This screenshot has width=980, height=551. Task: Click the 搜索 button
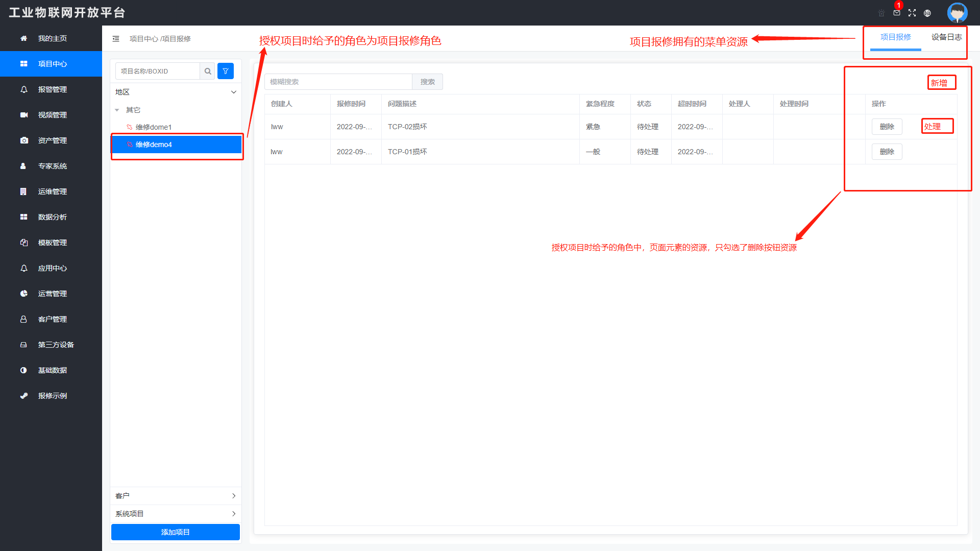tap(428, 82)
